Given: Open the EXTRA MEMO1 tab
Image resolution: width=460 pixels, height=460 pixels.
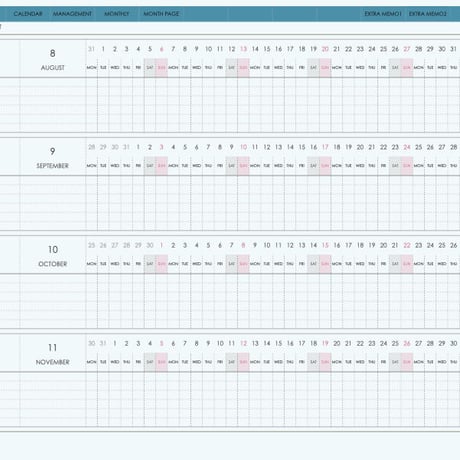Looking at the screenshot, I should tap(383, 14).
